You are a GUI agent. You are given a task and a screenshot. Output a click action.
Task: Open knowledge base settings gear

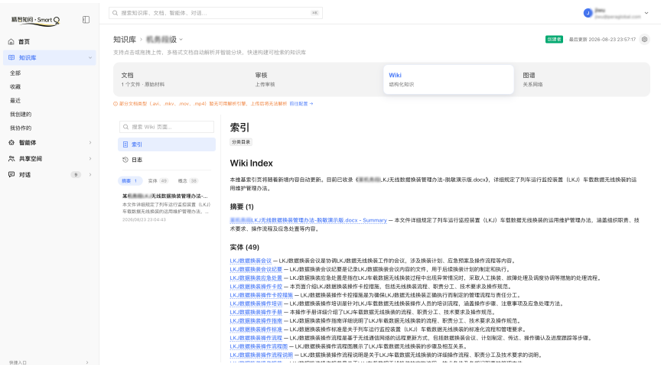[x=645, y=39]
